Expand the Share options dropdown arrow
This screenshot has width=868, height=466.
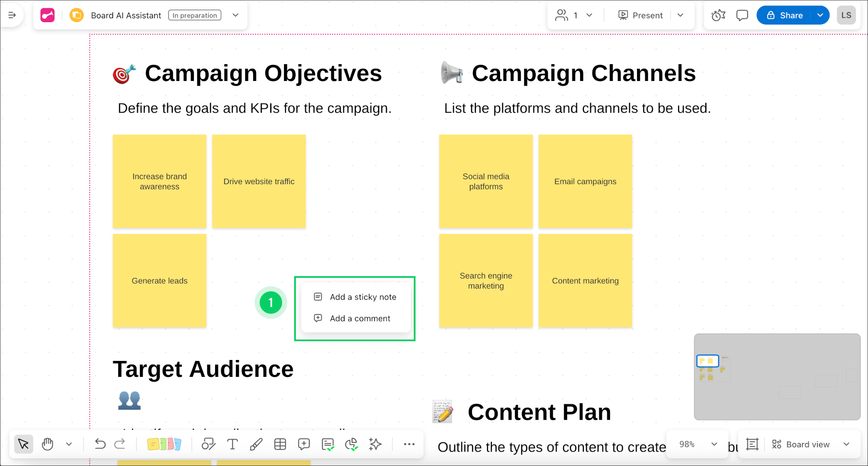coord(820,15)
